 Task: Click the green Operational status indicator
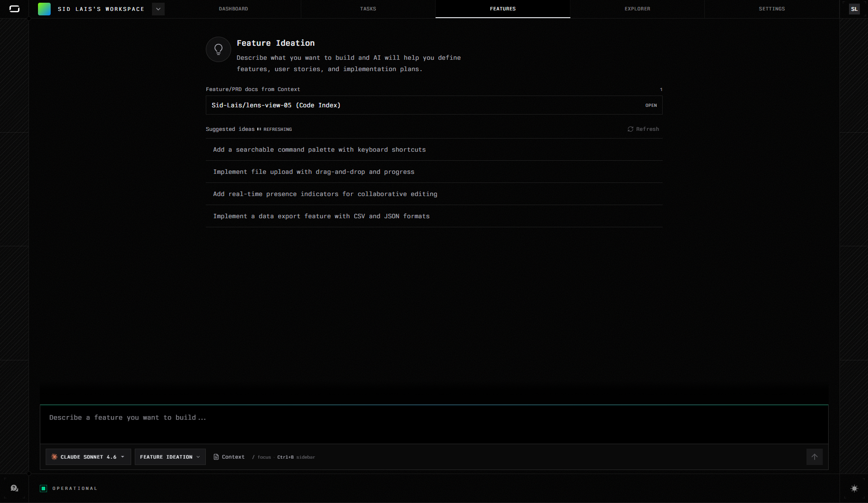click(x=43, y=488)
